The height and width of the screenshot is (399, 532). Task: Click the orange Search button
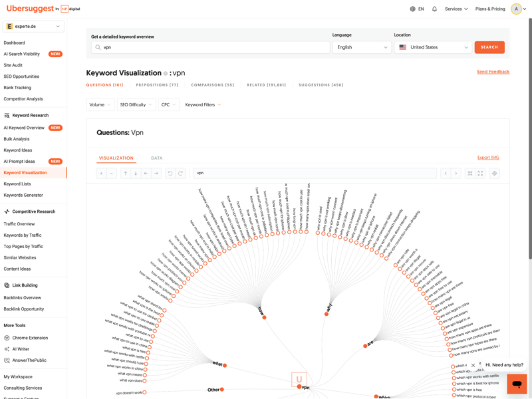tap(489, 47)
